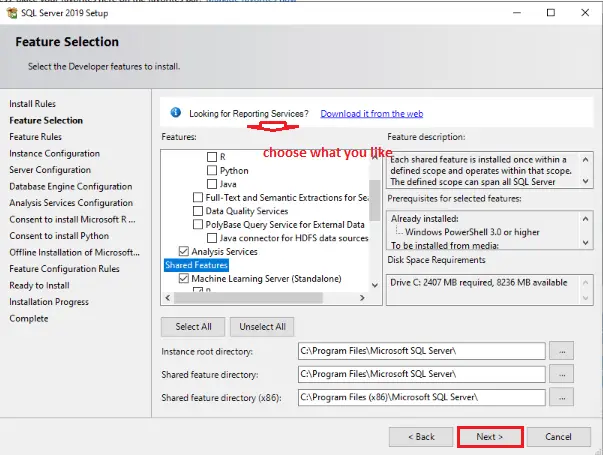Click features list scroll-down arrow
Viewport: 603px width, 455px height.
coord(375,285)
